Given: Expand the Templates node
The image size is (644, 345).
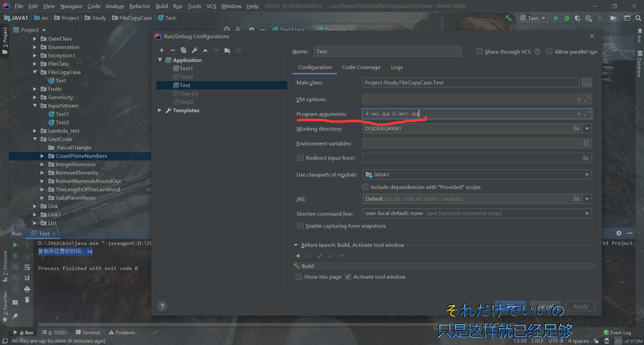Looking at the screenshot, I should click(160, 110).
